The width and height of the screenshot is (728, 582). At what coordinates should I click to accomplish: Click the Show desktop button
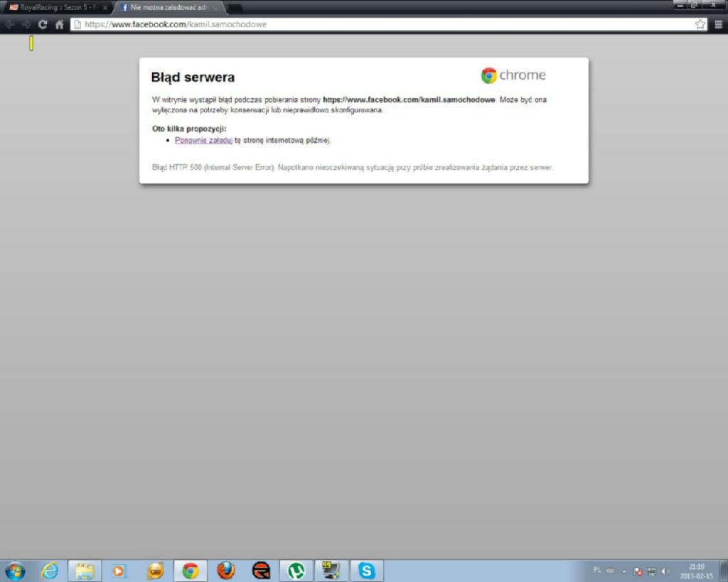(723, 571)
